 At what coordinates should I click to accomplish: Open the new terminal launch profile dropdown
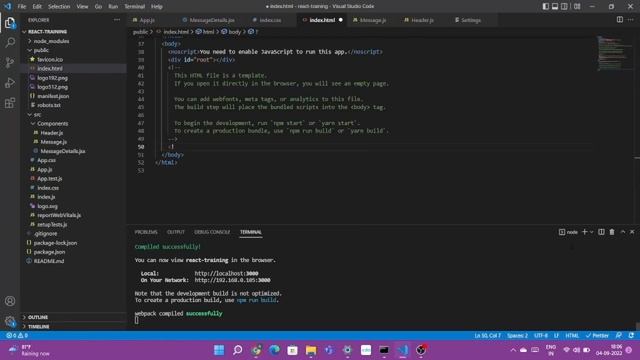(591, 232)
